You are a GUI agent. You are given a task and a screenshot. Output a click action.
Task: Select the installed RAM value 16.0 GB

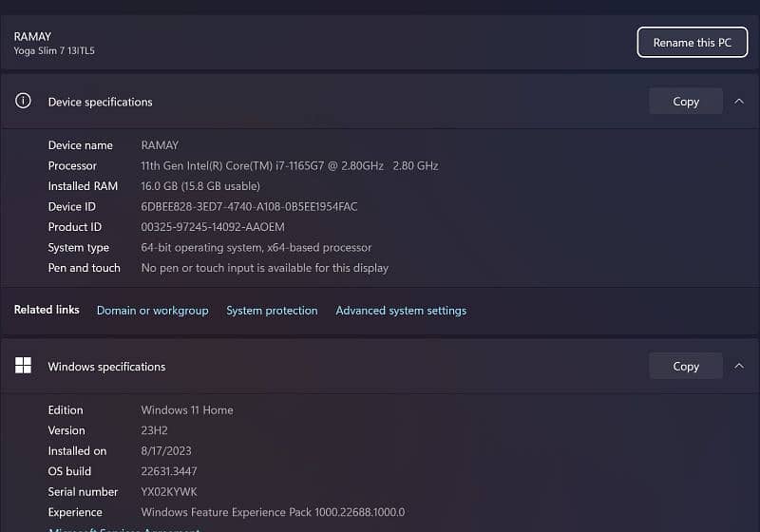pyautogui.click(x=200, y=186)
